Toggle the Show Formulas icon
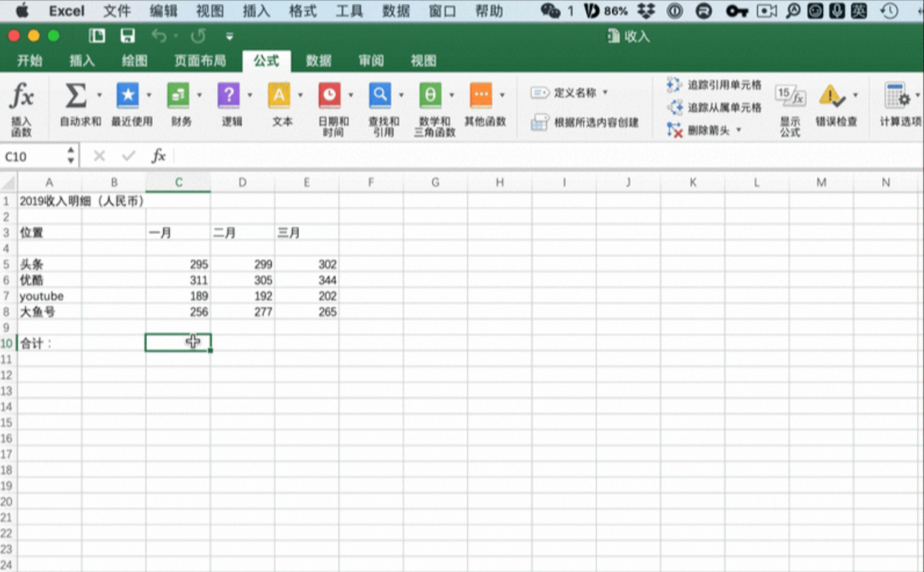This screenshot has width=924, height=572. [x=790, y=96]
